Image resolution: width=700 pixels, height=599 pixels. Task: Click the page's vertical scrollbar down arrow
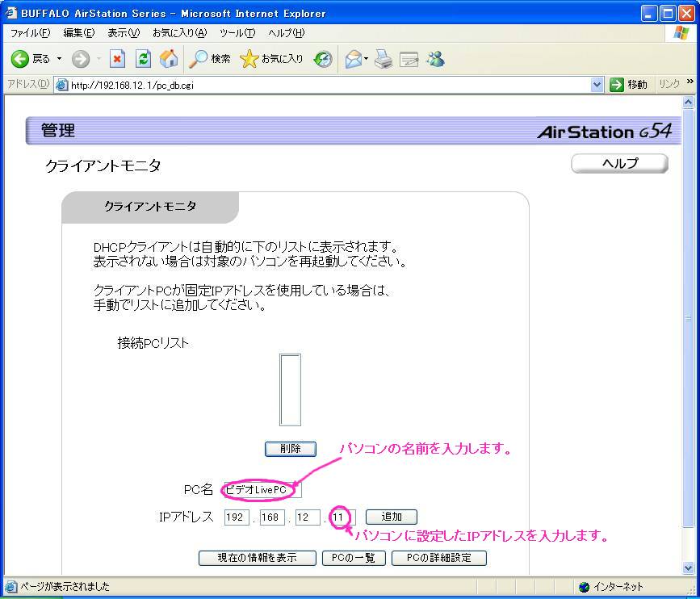point(689,568)
